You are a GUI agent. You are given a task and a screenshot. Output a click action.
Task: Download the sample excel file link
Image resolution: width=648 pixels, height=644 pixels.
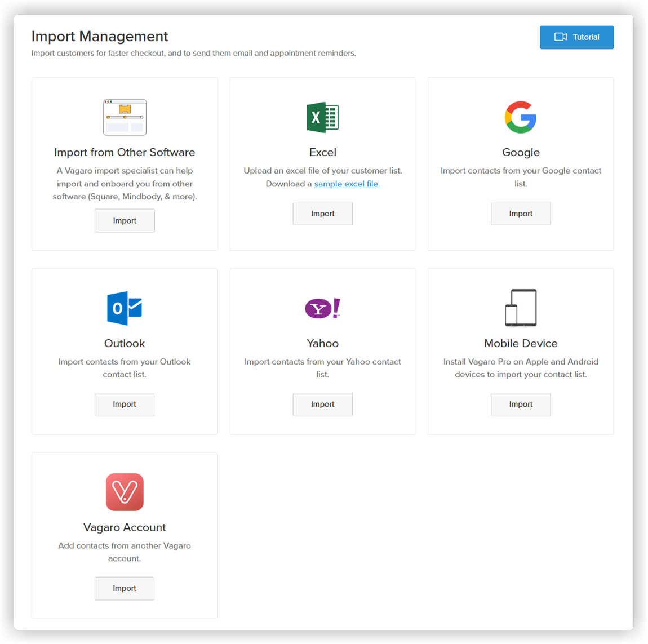click(347, 184)
